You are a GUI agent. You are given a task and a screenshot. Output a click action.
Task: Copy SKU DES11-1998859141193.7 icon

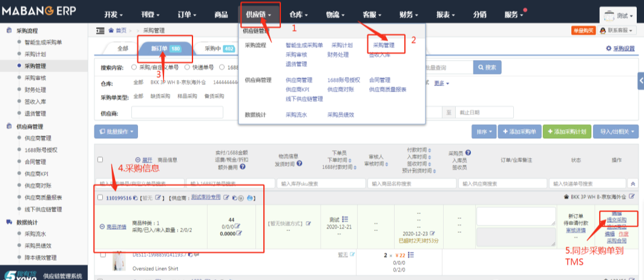189,255
